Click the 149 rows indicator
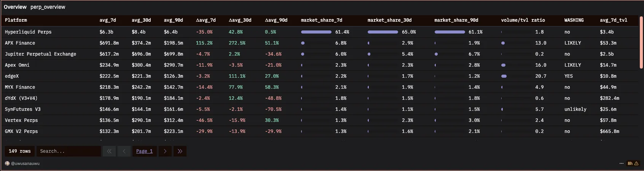The height and width of the screenshot is (171, 644). tap(20, 151)
